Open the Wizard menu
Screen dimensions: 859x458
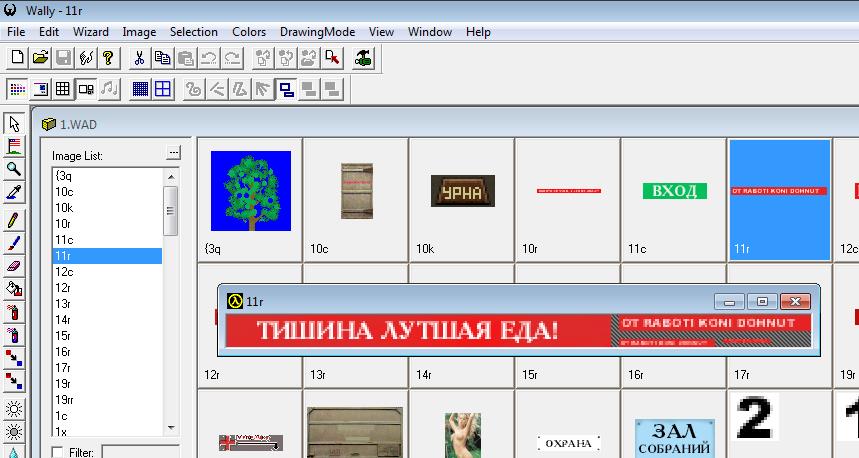pyautogui.click(x=91, y=32)
